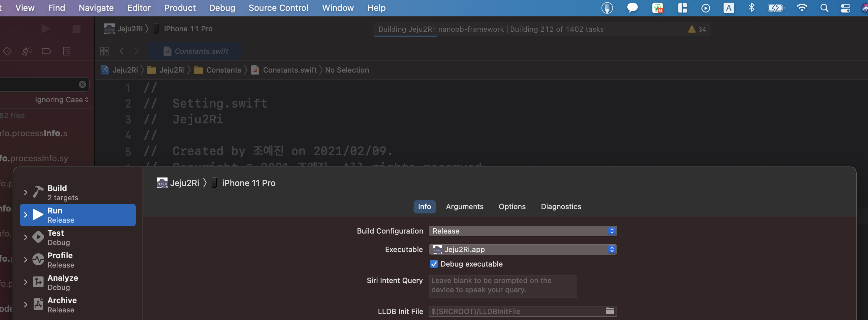Viewport: 868px width, 320px height.
Task: Expand the Analyze action disclosure arrow
Action: coord(26,282)
